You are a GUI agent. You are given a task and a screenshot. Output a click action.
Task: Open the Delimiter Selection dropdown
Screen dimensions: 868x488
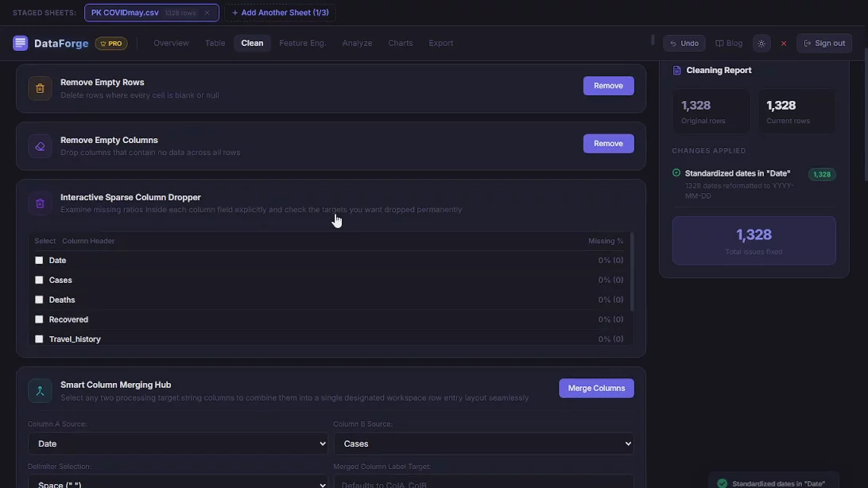[x=178, y=482]
